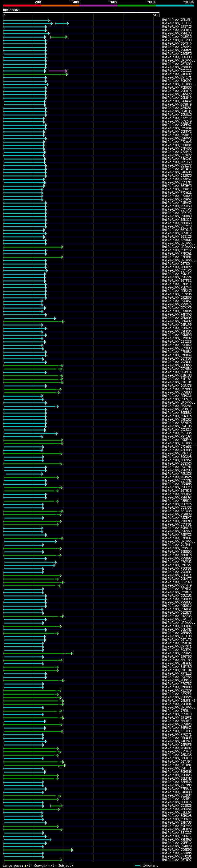Click the second cyan segment of C6TEF7
Screen dimensions: 197x868
(x=62, y=23)
